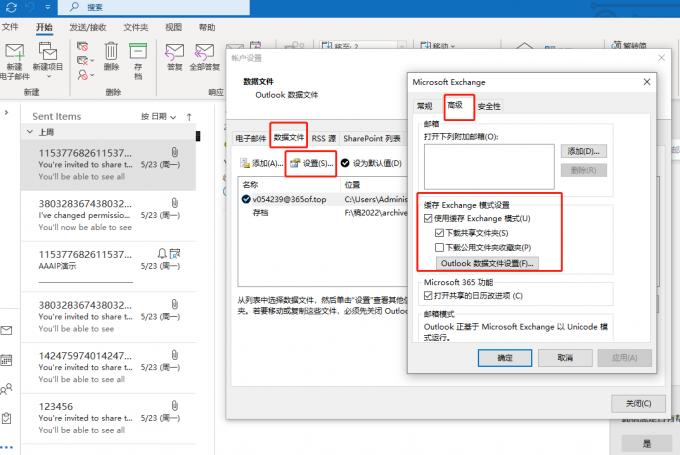Click the additional mailboxes list box

coord(489,167)
